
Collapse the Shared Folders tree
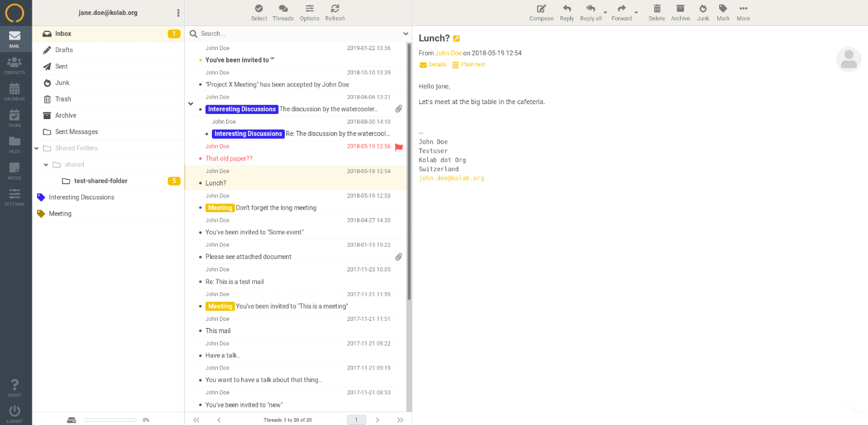36,148
